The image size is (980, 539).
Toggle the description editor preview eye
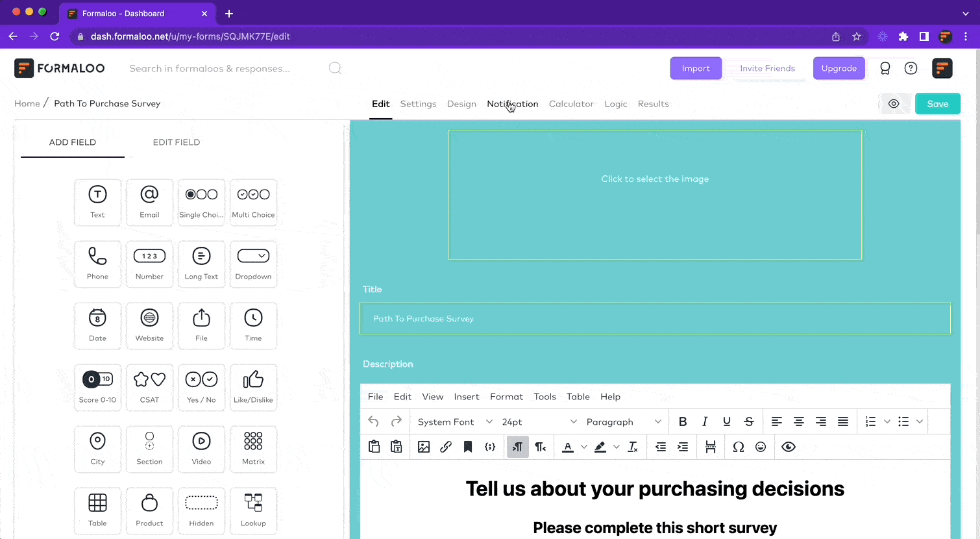tap(789, 447)
